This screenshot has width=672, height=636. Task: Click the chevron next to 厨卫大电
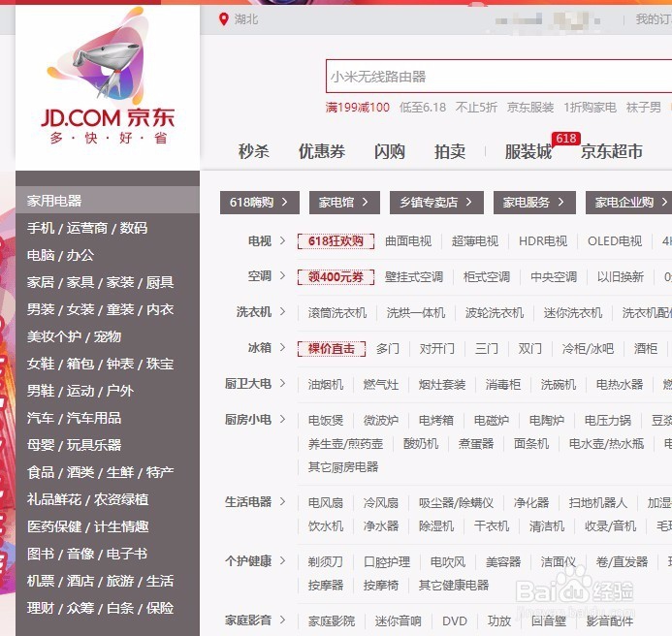pyautogui.click(x=282, y=384)
